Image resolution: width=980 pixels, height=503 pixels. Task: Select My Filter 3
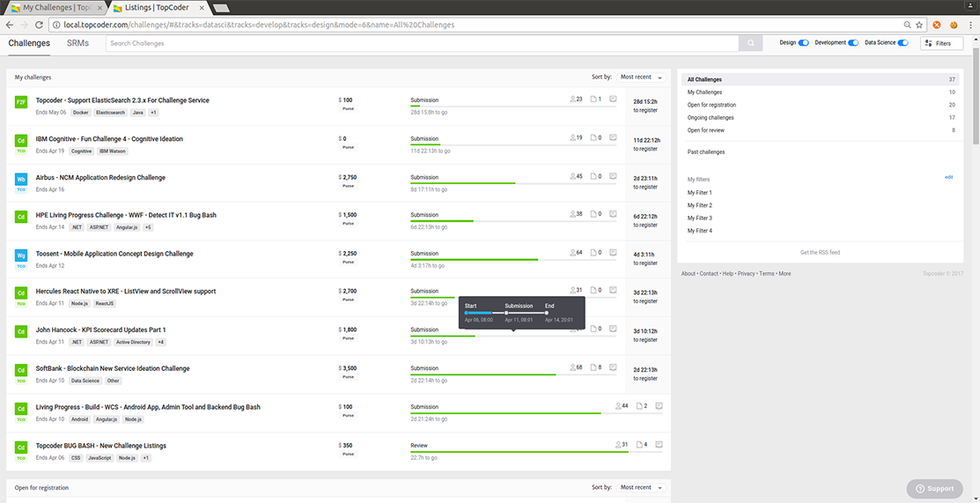click(x=699, y=218)
